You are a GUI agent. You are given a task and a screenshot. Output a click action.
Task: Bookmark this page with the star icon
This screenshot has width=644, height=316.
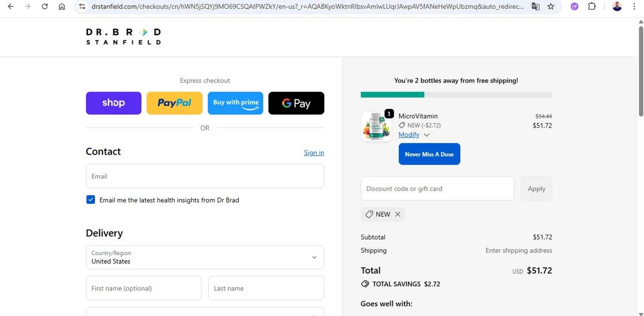click(x=551, y=6)
